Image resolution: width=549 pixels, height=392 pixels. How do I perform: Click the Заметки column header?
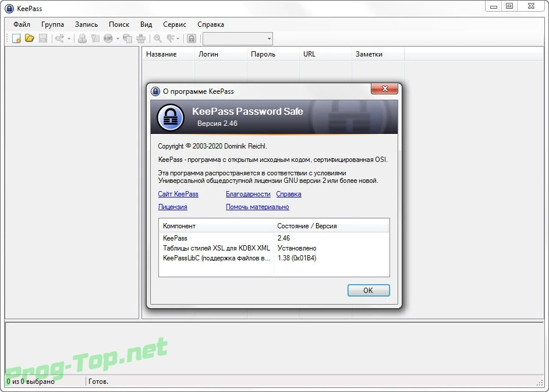pos(378,54)
